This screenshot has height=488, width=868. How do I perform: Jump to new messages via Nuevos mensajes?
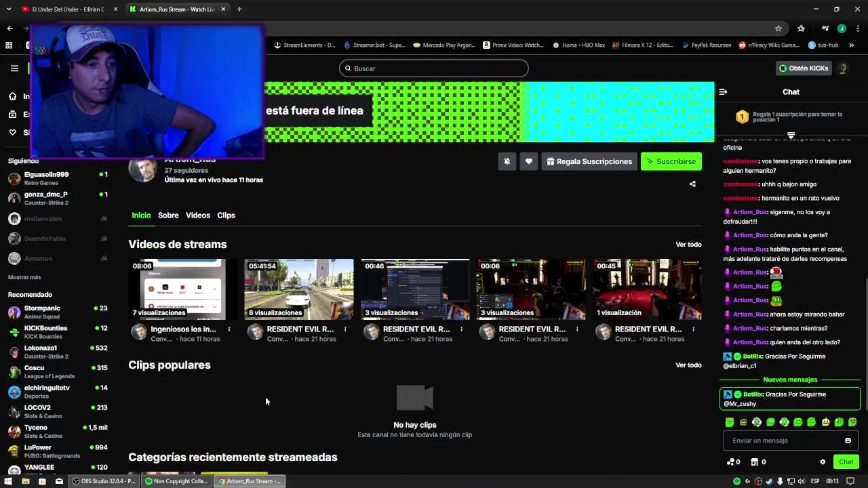790,380
